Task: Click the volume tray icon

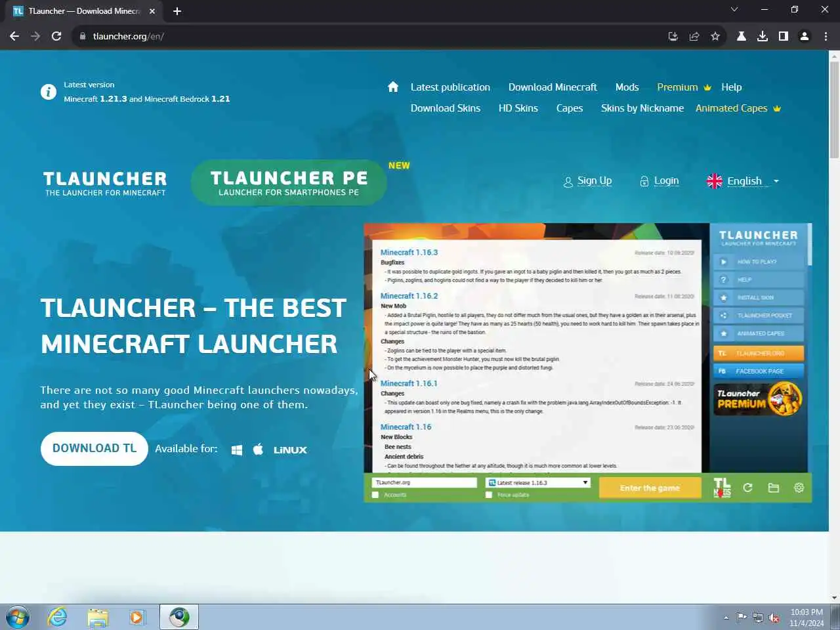Action: click(774, 618)
